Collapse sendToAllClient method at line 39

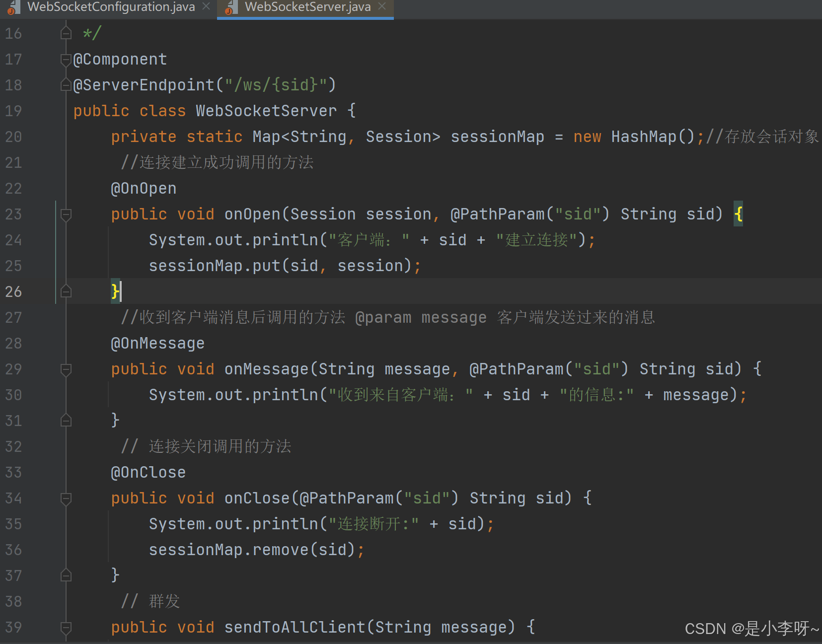pos(66,628)
